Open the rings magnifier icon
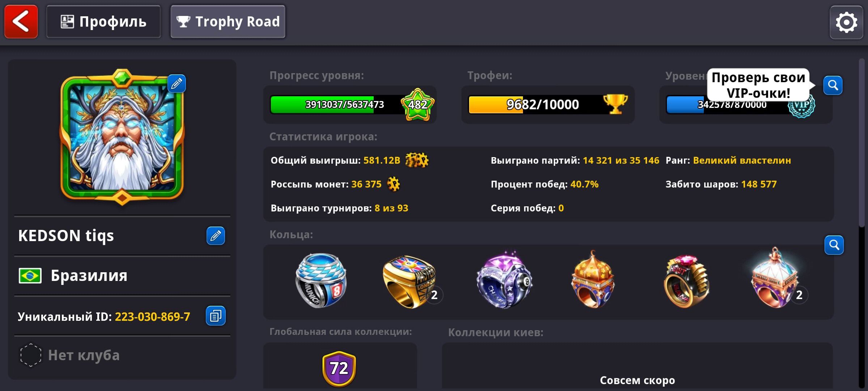This screenshot has width=868, height=391. coord(834,245)
